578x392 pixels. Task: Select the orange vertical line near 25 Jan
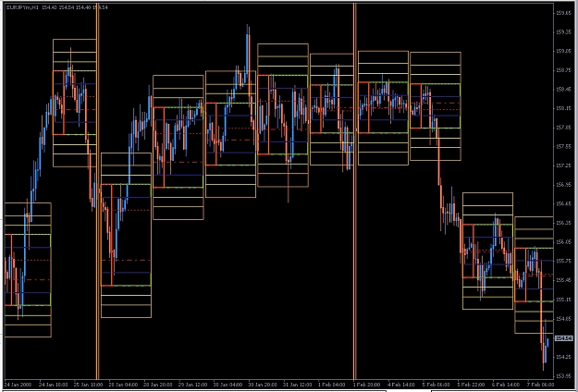[x=97, y=190]
